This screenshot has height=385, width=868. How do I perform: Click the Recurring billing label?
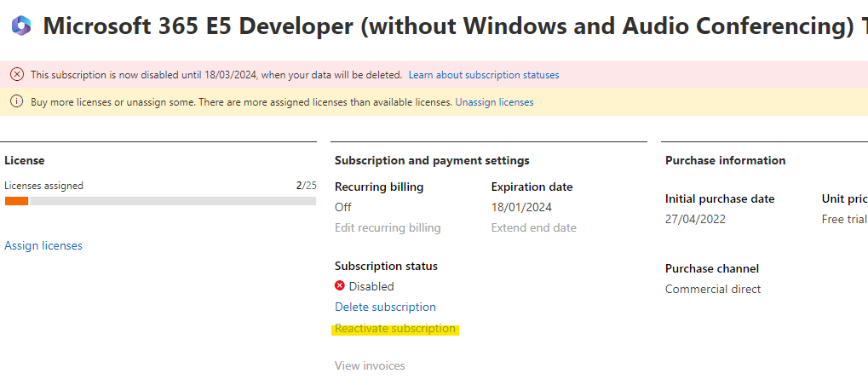(379, 187)
